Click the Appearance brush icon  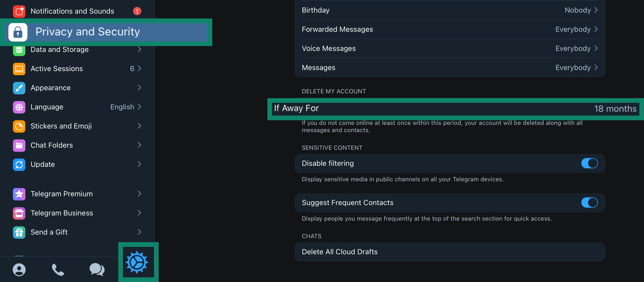click(19, 88)
